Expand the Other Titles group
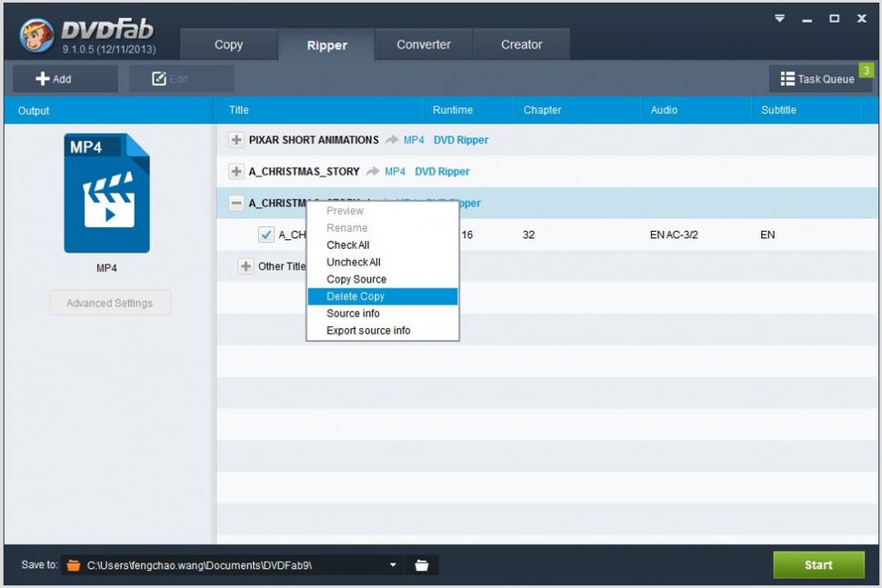 click(x=246, y=266)
